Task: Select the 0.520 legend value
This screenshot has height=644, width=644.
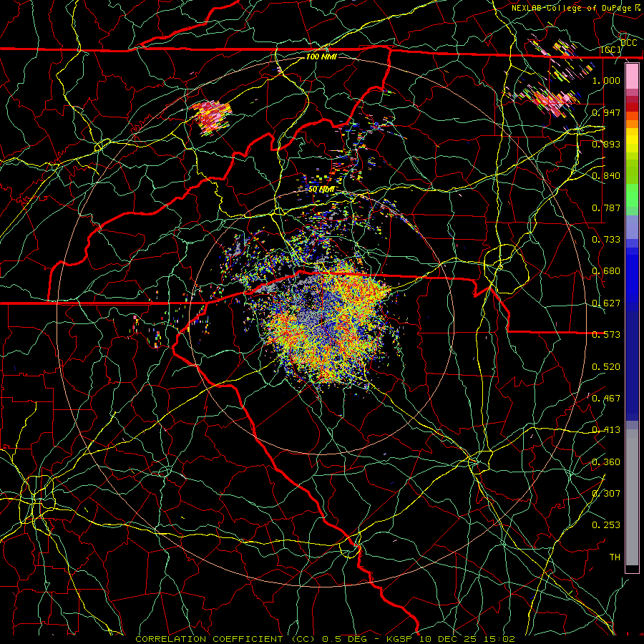Action: coord(606,367)
